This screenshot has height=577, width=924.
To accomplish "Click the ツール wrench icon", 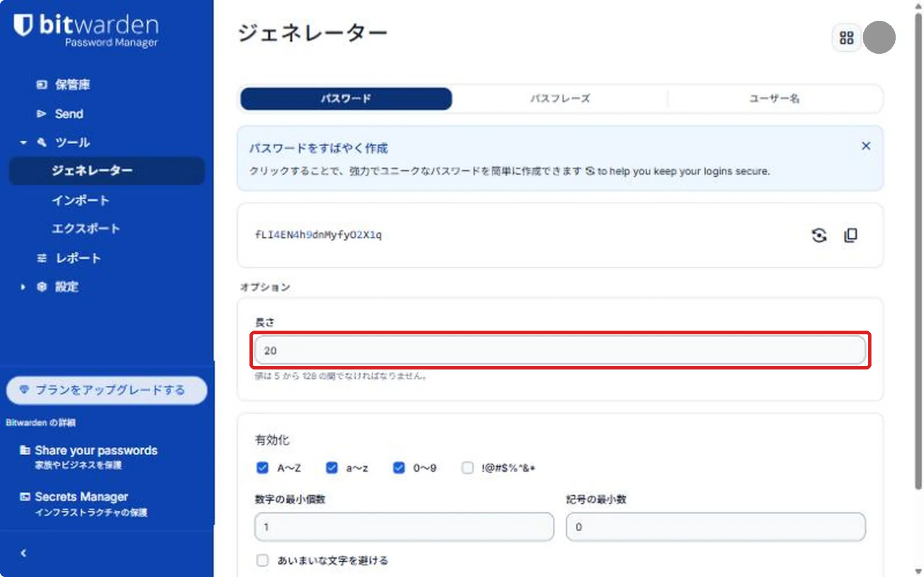I will click(42, 142).
